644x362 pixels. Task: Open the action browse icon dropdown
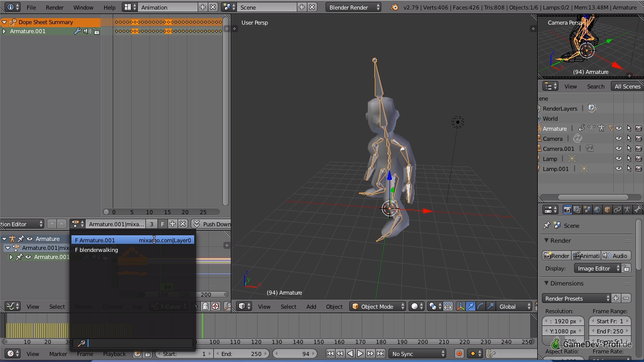click(77, 224)
